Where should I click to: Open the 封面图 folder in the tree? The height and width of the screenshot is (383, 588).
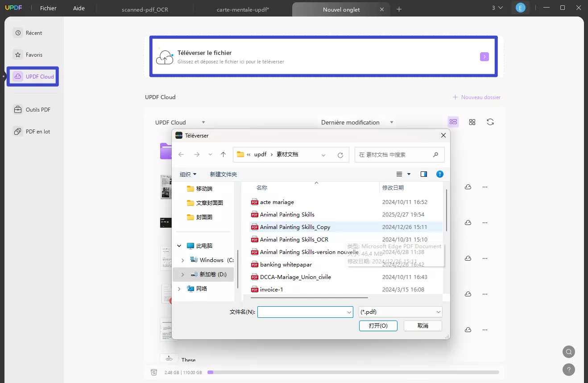pos(199,217)
